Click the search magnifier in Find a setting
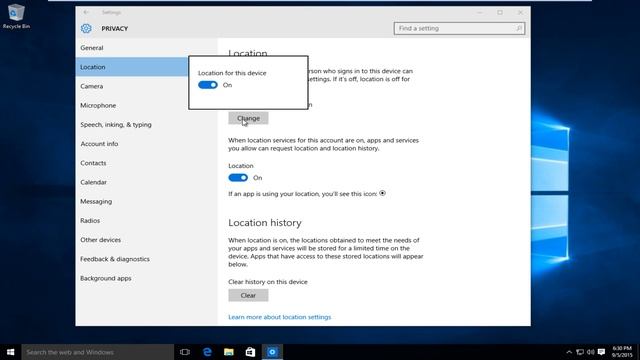640x360 pixels. point(519,28)
